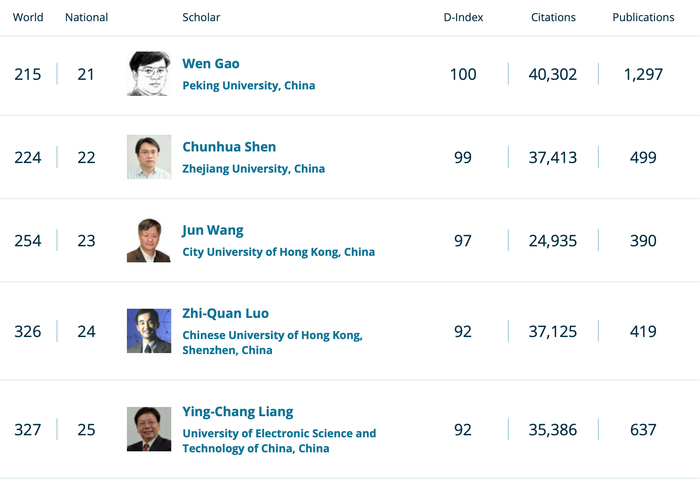700x481 pixels.
Task: Click Jun Wang's profile photo
Action: pos(148,240)
